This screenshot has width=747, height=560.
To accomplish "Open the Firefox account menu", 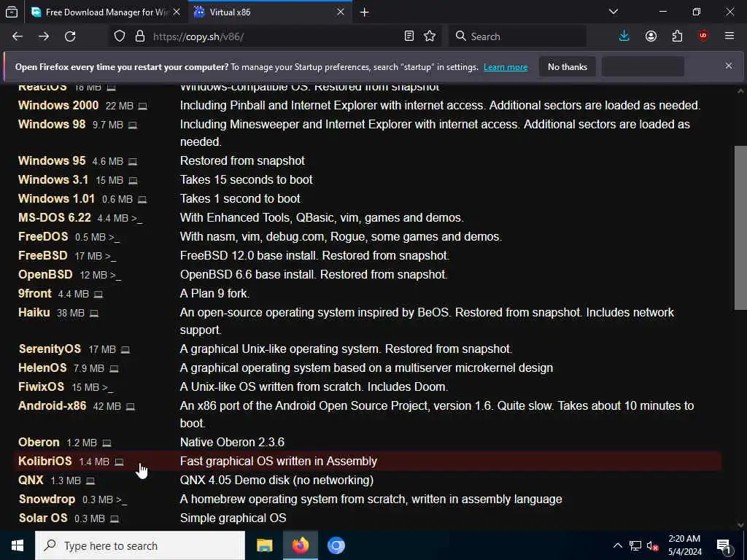I will click(651, 36).
